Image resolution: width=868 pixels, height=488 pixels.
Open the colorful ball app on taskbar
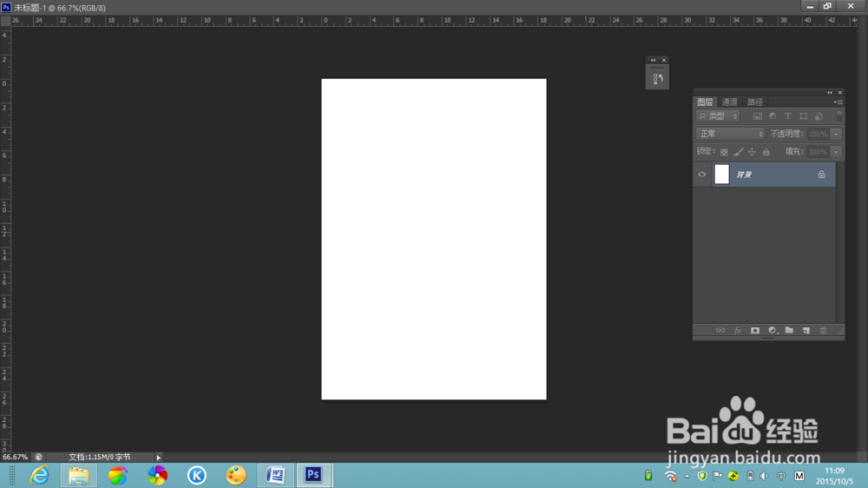(118, 476)
